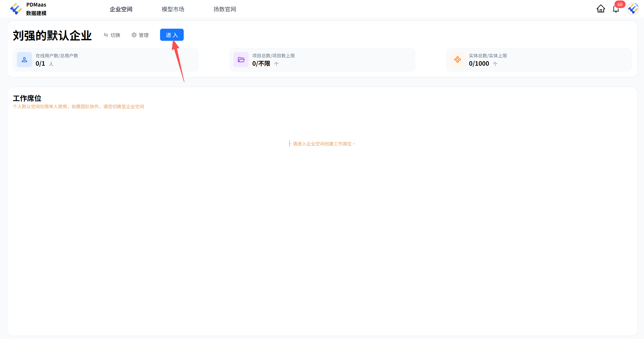
Task: Click the 切换 text link
Action: tap(116, 35)
